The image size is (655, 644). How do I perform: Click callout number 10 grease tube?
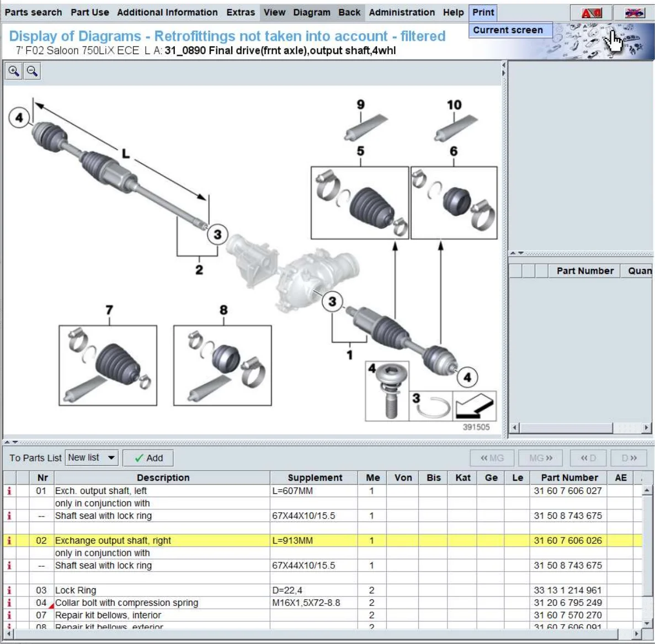click(455, 127)
